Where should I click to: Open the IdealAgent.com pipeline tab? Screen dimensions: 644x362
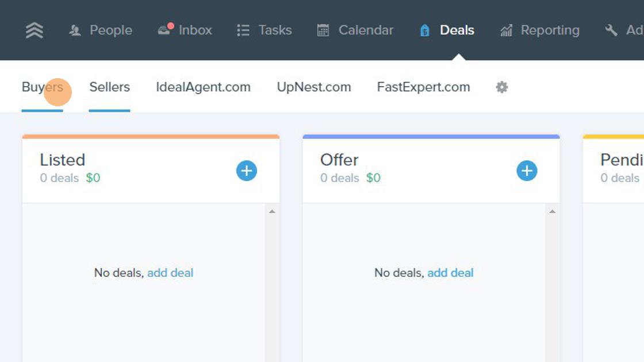click(x=204, y=87)
